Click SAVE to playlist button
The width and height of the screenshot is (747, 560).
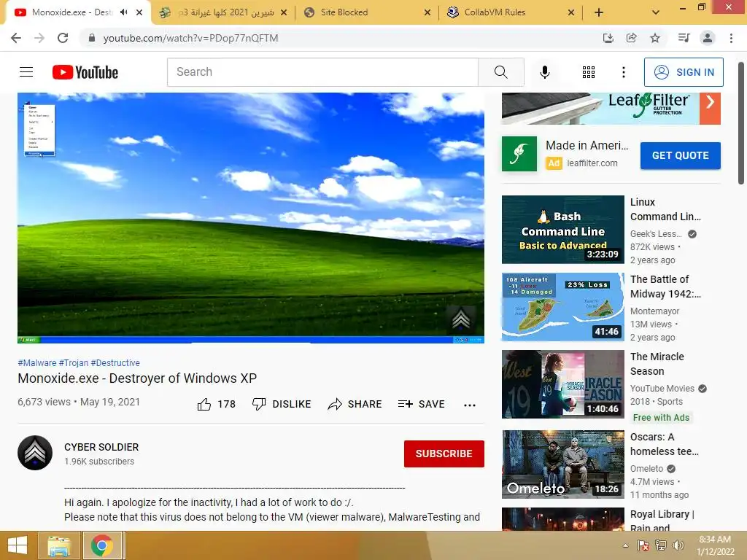(x=421, y=404)
